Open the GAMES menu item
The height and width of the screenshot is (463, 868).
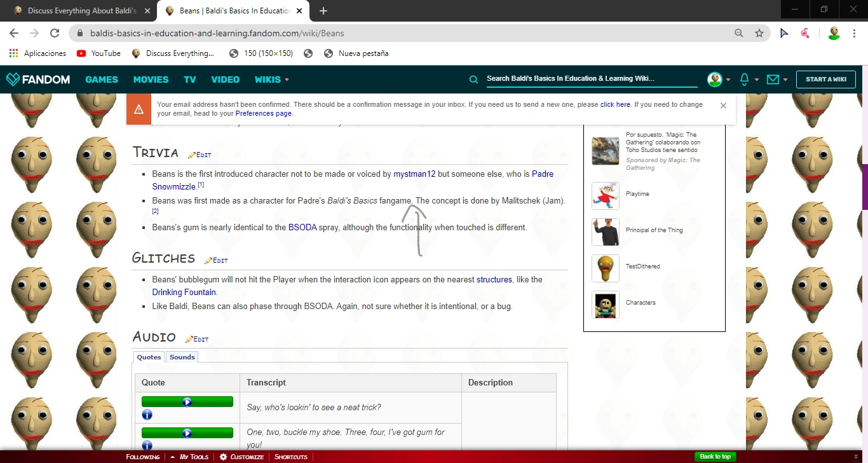pos(102,79)
